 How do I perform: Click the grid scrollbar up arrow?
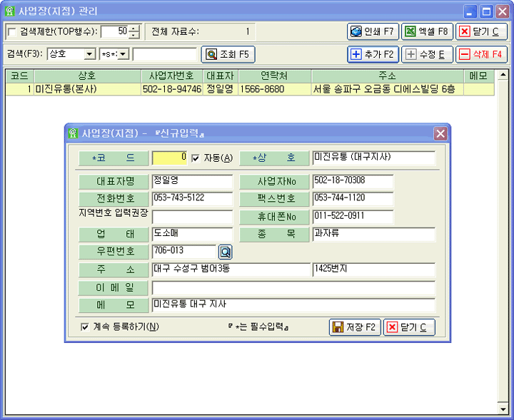(503, 76)
